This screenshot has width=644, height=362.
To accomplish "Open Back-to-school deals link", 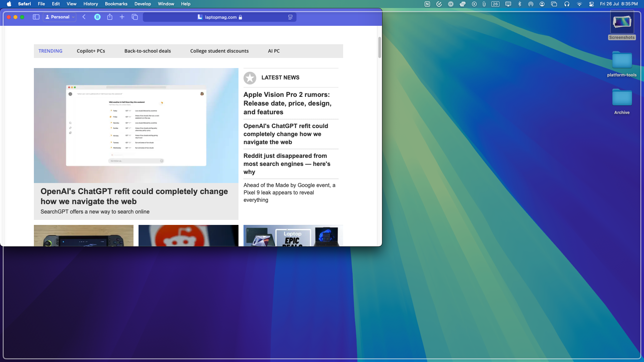I will point(148,51).
